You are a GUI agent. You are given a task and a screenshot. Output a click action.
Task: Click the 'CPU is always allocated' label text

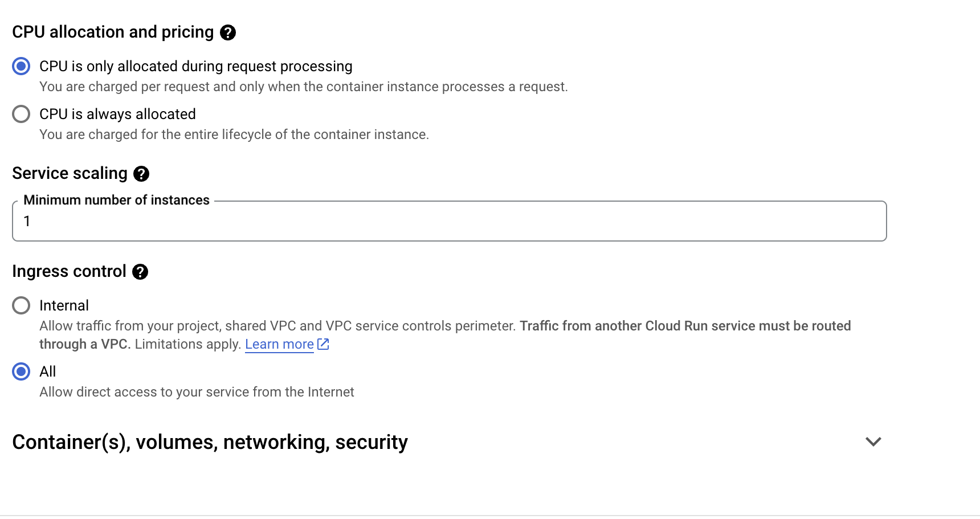click(117, 114)
